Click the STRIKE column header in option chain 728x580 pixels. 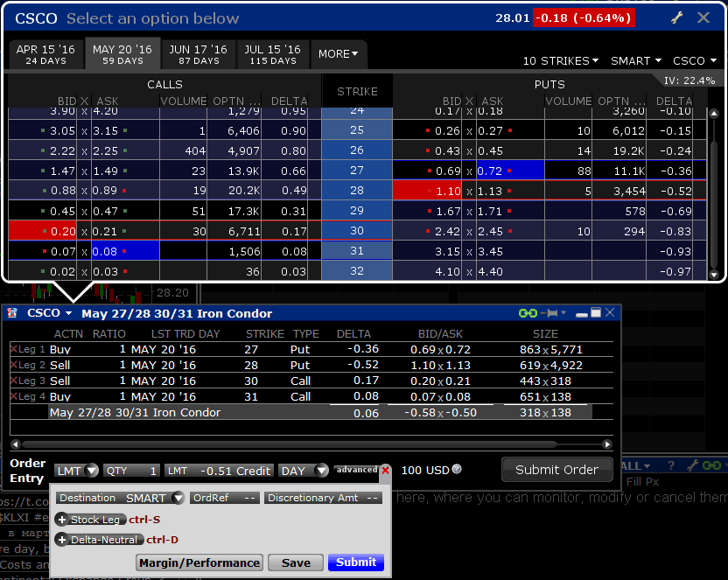pos(357,91)
